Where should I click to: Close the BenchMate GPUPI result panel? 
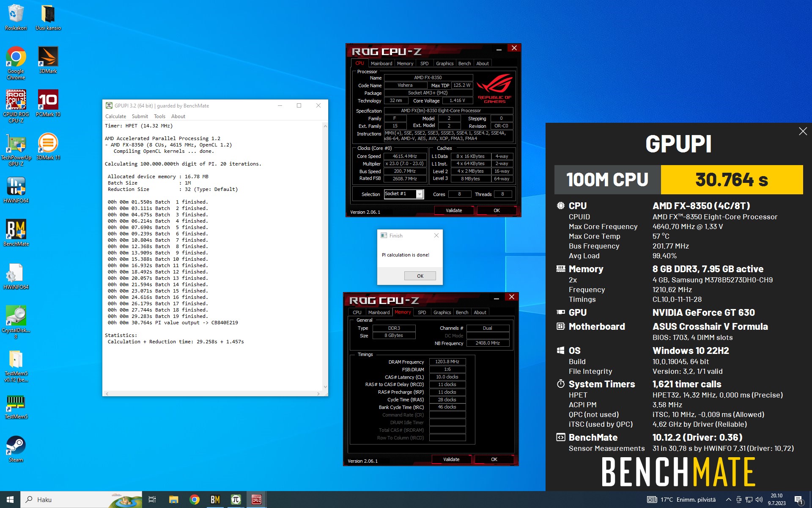click(x=803, y=131)
